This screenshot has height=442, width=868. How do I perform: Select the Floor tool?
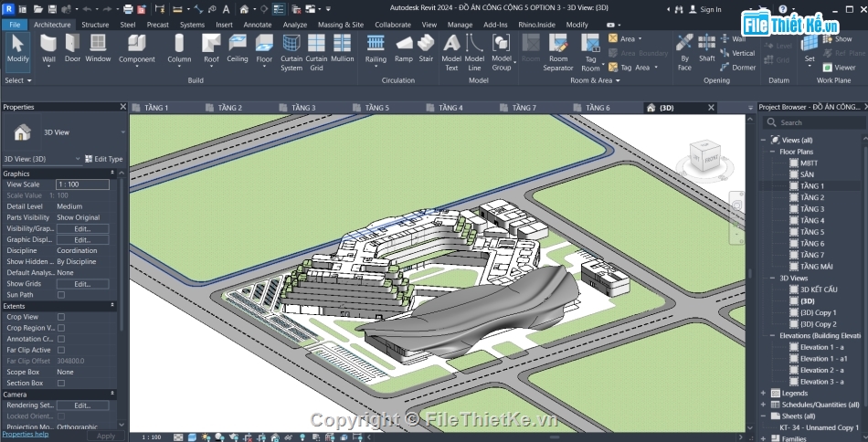click(264, 49)
